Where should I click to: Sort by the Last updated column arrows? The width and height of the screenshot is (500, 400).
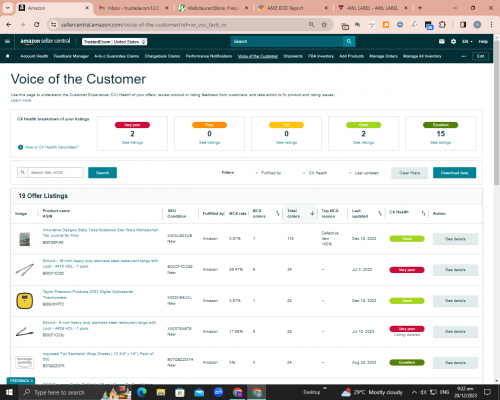coord(380,213)
